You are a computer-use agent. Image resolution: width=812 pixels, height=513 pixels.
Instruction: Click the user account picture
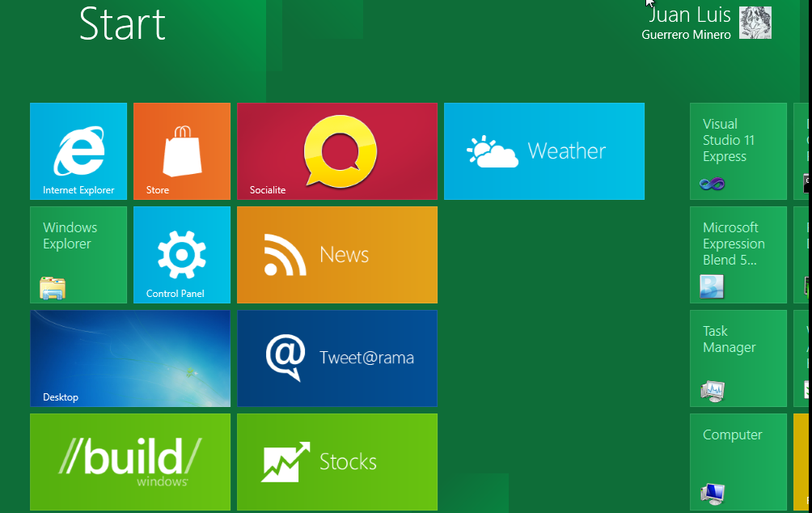click(755, 23)
